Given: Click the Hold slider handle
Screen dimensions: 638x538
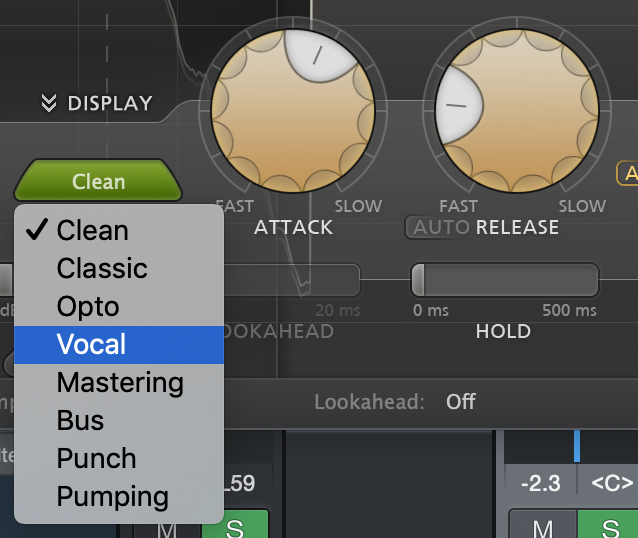Looking at the screenshot, I should pyautogui.click(x=418, y=280).
